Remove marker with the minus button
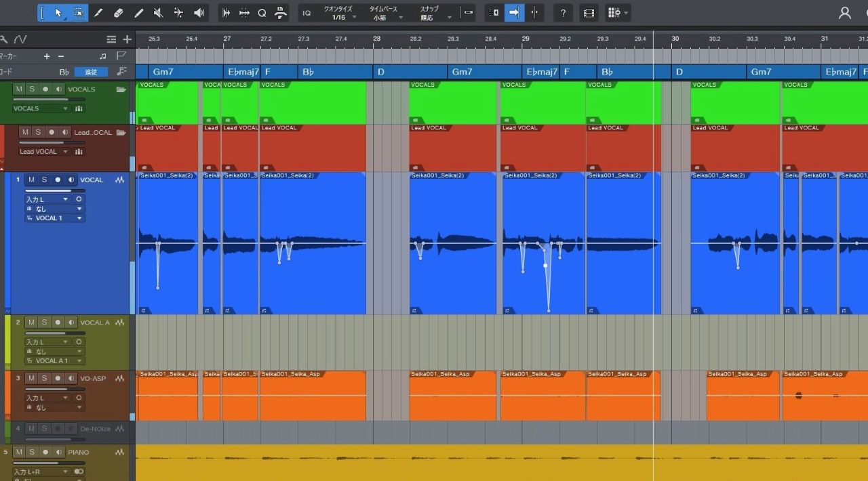868x481 pixels. (61, 56)
